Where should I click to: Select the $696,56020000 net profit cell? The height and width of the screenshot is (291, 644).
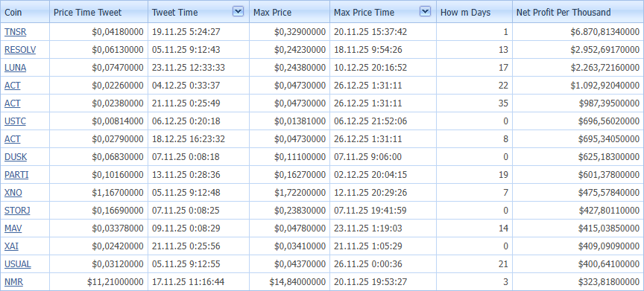(x=578, y=121)
